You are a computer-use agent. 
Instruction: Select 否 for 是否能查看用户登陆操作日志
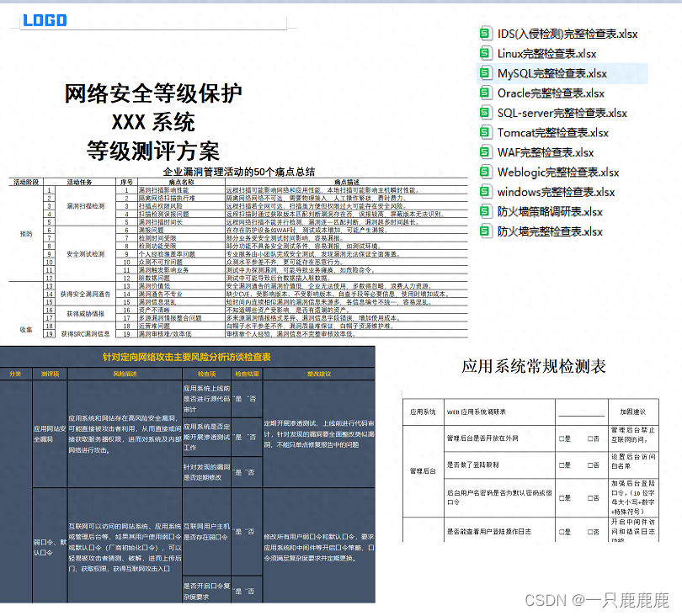click(x=594, y=532)
